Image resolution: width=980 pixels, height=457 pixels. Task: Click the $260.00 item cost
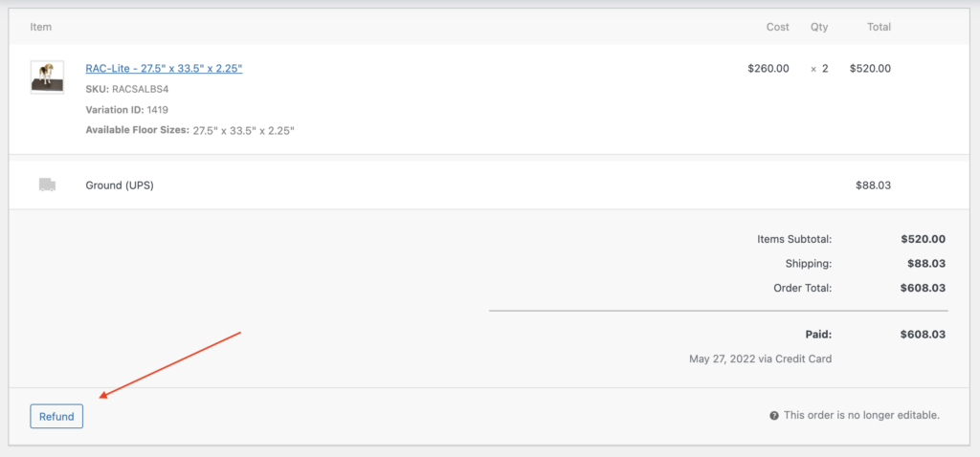768,69
